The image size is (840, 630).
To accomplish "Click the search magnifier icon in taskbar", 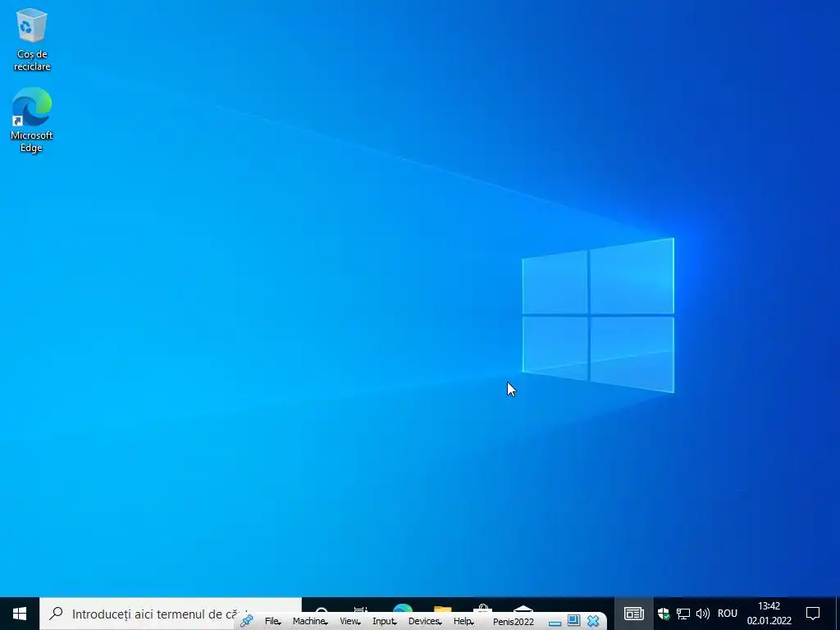I will (56, 614).
